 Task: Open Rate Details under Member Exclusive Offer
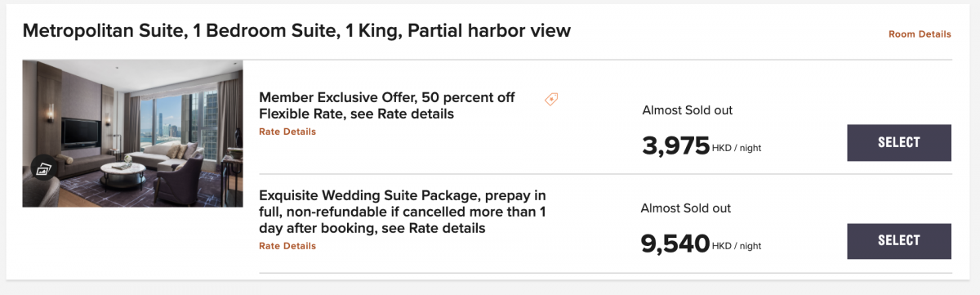point(287,132)
